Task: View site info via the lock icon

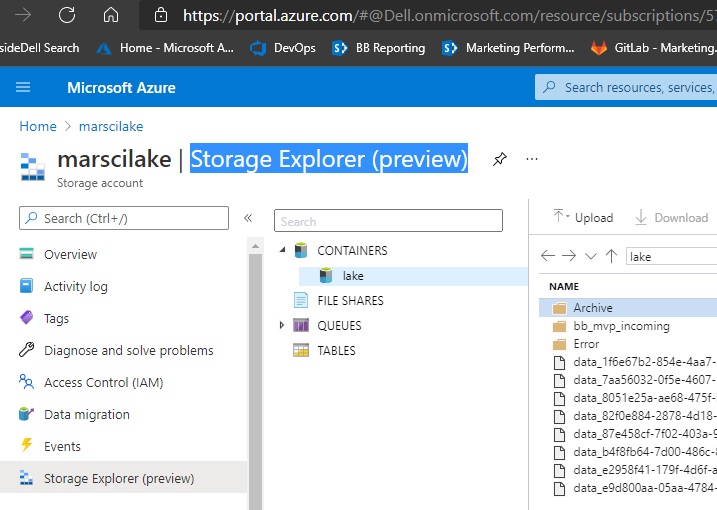Action: (161, 15)
